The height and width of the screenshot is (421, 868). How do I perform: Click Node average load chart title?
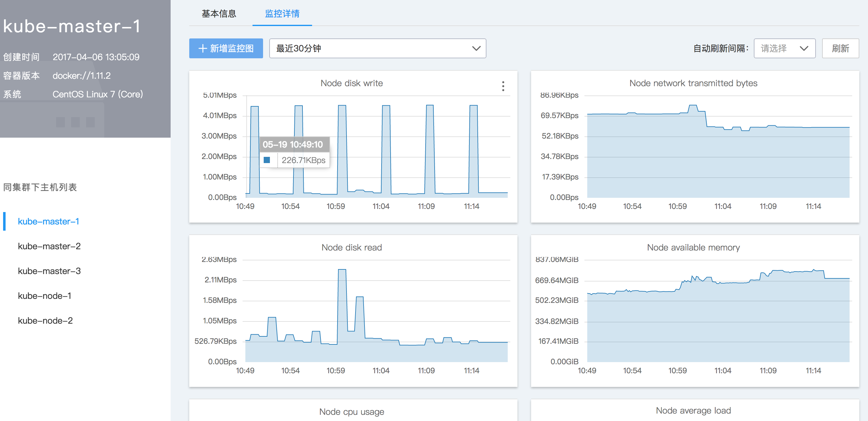693,410
